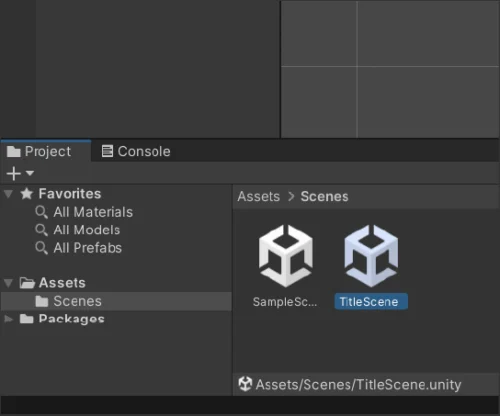The height and width of the screenshot is (416, 500).
Task: Click the folder icon beside Packages
Action: [x=27, y=319]
